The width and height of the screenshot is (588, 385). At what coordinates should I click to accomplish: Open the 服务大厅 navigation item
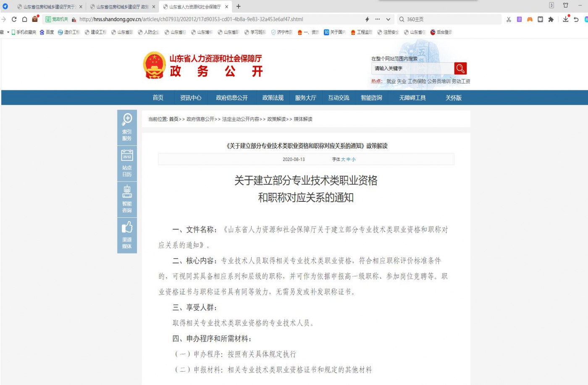(x=306, y=98)
